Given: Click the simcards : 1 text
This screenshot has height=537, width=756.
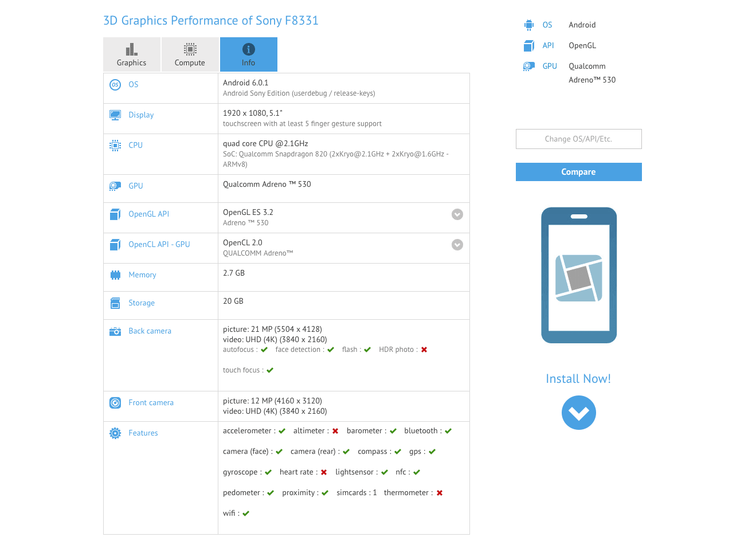Looking at the screenshot, I should pyautogui.click(x=357, y=493).
